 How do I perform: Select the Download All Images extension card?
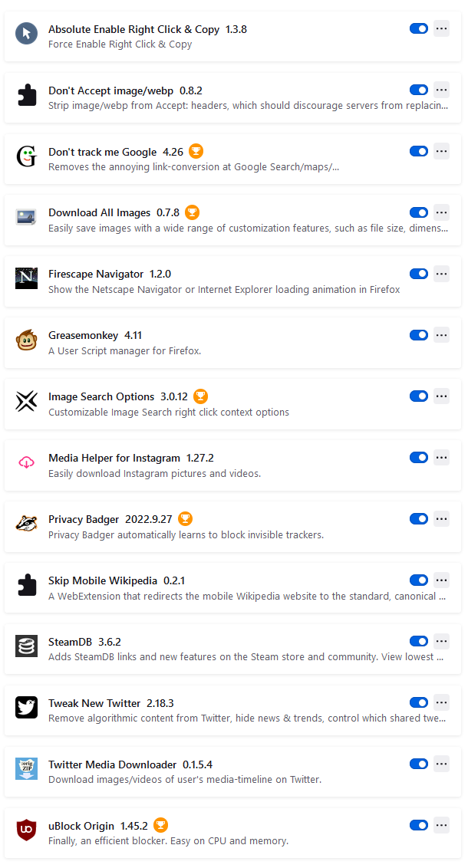[x=232, y=220]
